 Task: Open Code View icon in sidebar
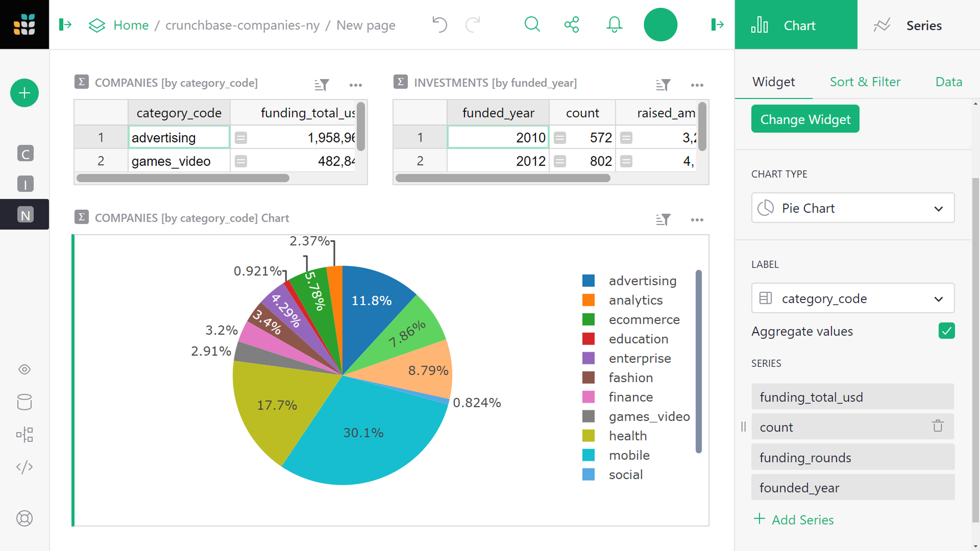click(24, 467)
